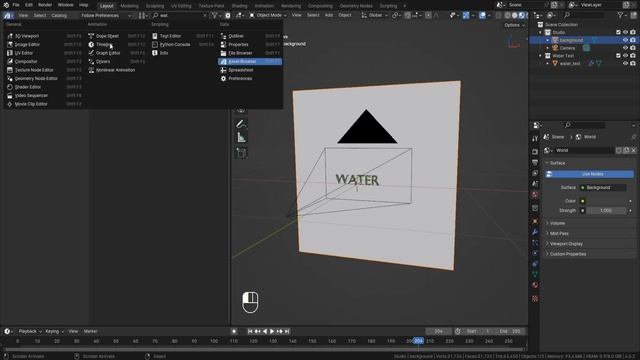Screen dimensions: 640x360
Task: Select the Measure tool
Action: (241, 138)
